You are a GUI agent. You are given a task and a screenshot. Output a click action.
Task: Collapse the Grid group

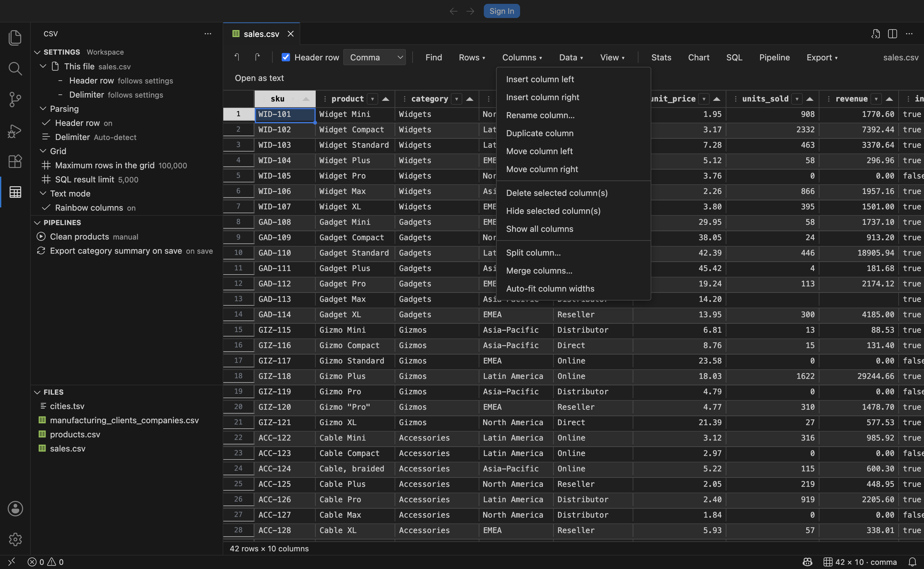43,151
